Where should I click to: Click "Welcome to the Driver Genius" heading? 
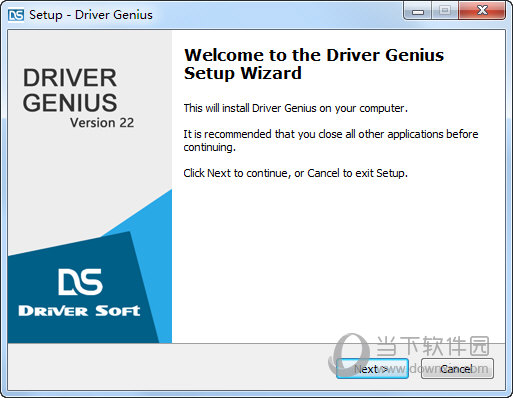(x=314, y=64)
